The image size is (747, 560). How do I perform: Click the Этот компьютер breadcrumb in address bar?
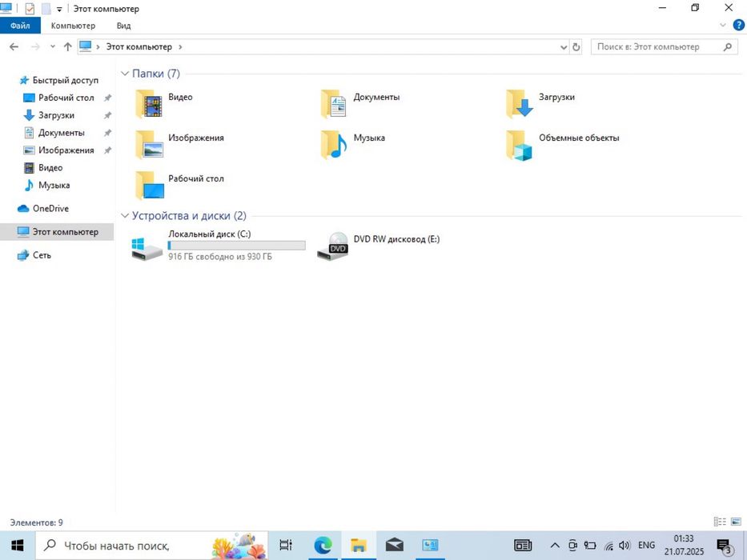point(139,46)
